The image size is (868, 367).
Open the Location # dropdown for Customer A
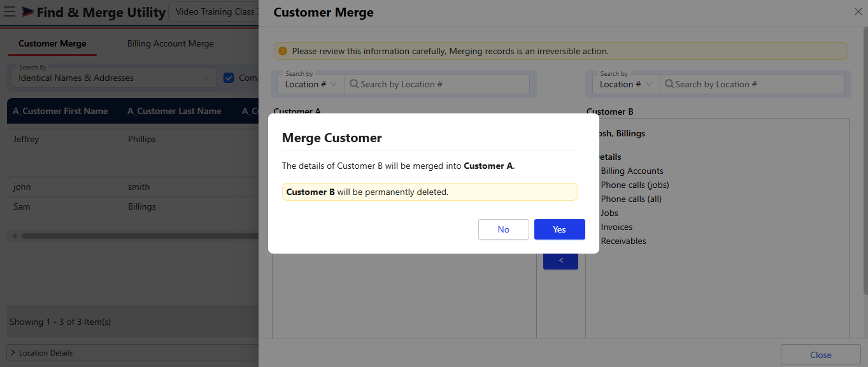tap(311, 84)
